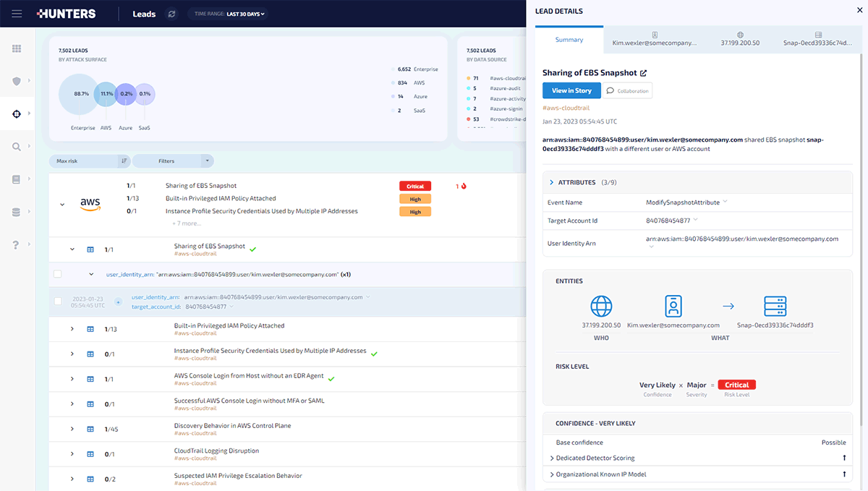Image resolution: width=868 pixels, height=491 pixels.
Task: Open the Kim.wexler@somecompany tab
Action: [x=654, y=39]
